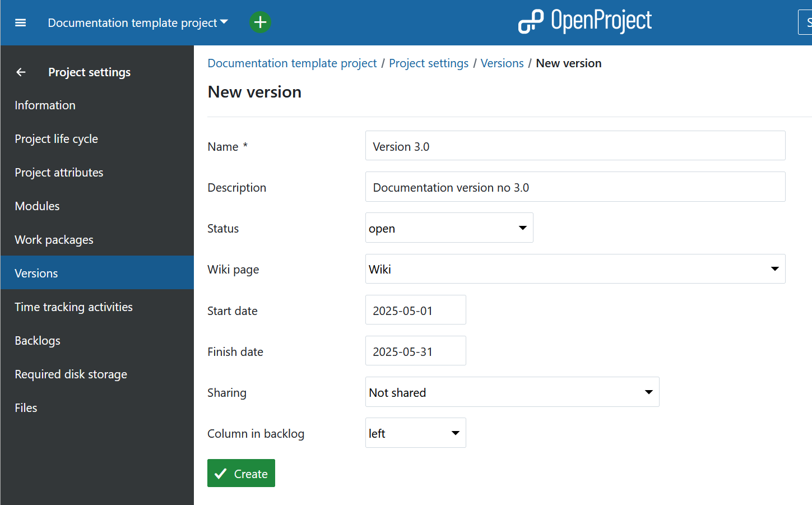Follow the Versions breadcrumb link
812x505 pixels.
(x=502, y=63)
